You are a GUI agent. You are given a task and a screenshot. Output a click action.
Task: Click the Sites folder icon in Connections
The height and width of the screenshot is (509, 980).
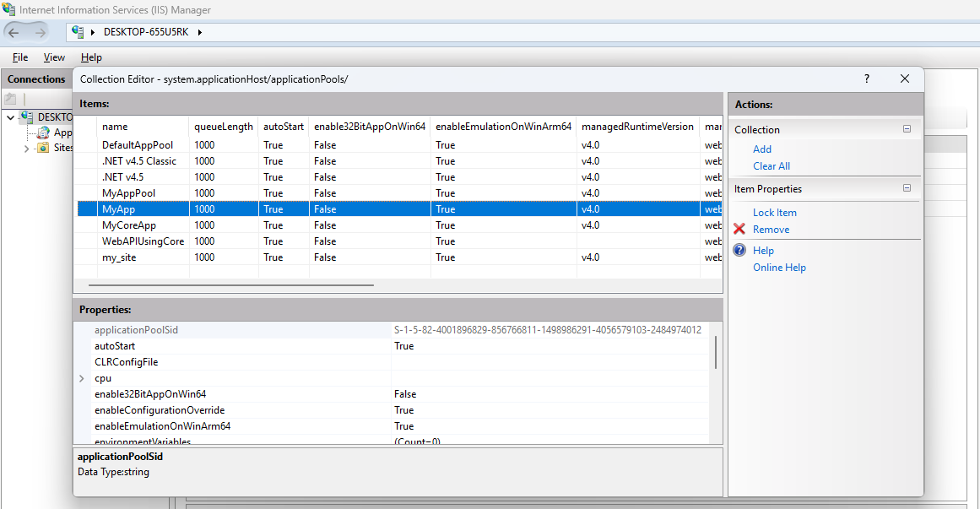[43, 148]
